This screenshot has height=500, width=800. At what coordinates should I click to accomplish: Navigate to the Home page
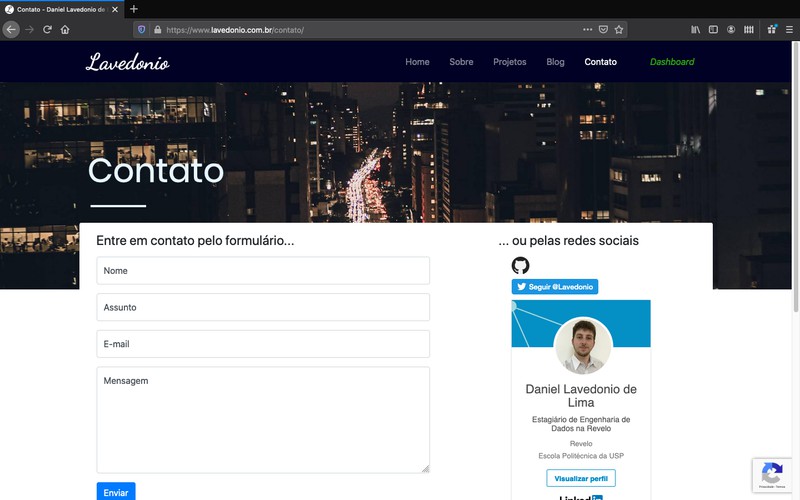tap(417, 62)
